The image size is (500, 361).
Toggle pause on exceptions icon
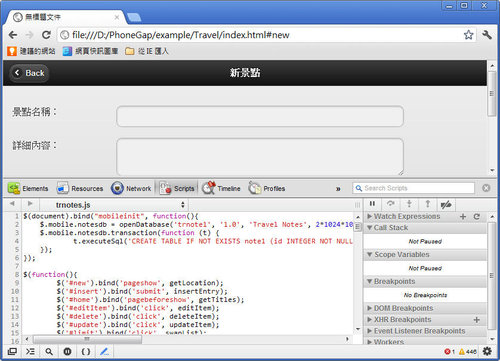click(x=67, y=351)
